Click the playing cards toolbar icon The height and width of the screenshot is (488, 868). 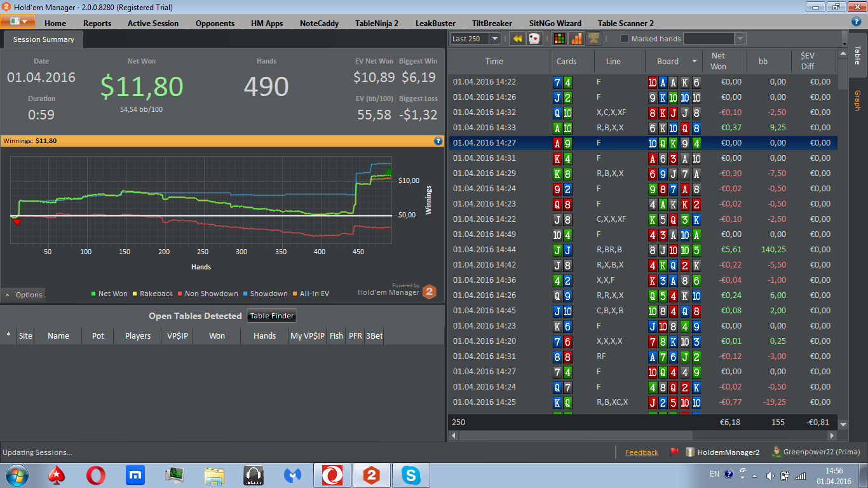[534, 39]
